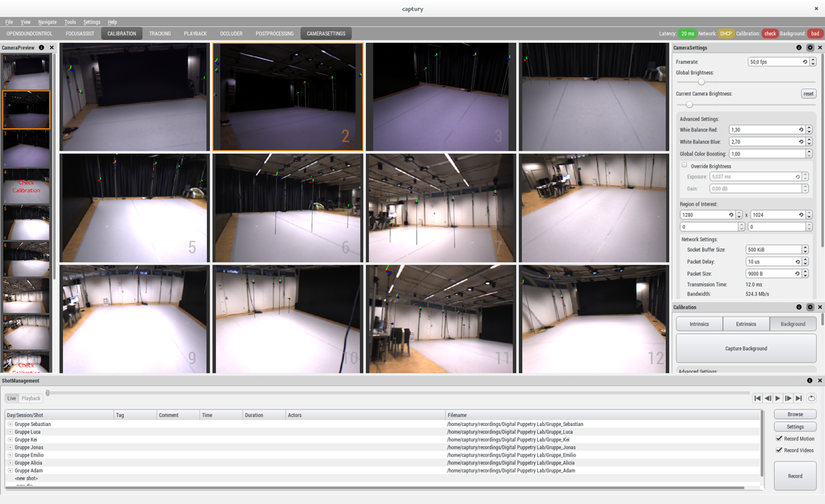Select the Intrinsics calibration toggle
The width and height of the screenshot is (825, 504).
pyautogui.click(x=699, y=324)
